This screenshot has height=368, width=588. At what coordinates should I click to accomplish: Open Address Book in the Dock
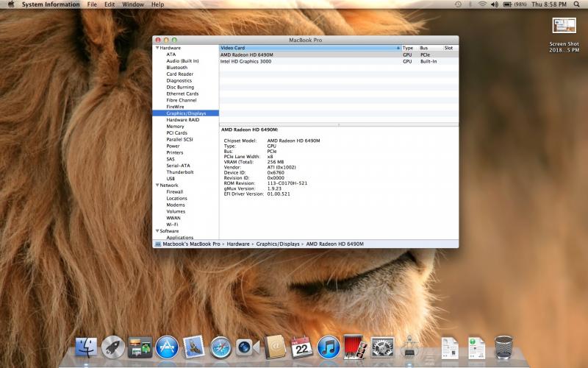coord(275,347)
